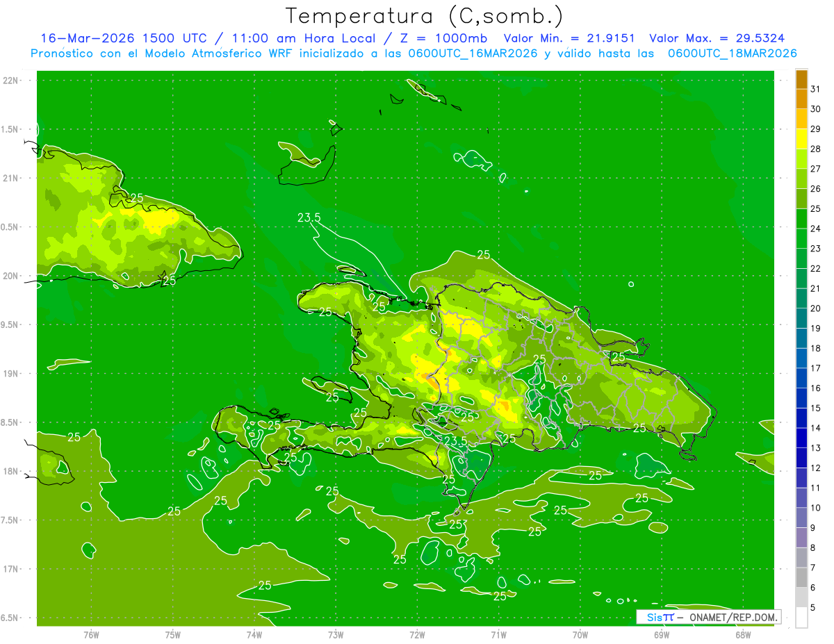This screenshot has width=834, height=644.
Task: Click legend scale value "6"
Action: [x=814, y=588]
